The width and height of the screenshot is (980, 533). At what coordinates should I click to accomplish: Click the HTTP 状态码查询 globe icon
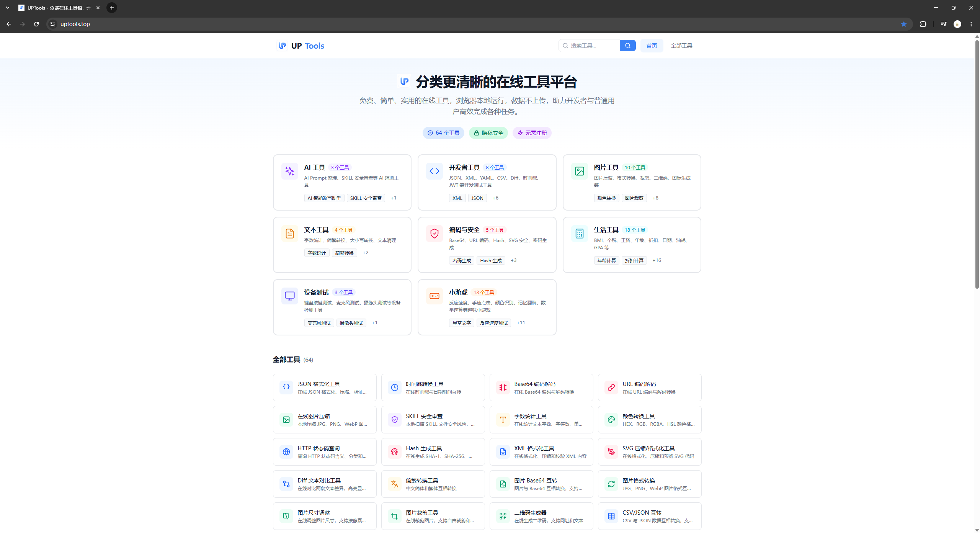[x=286, y=451]
